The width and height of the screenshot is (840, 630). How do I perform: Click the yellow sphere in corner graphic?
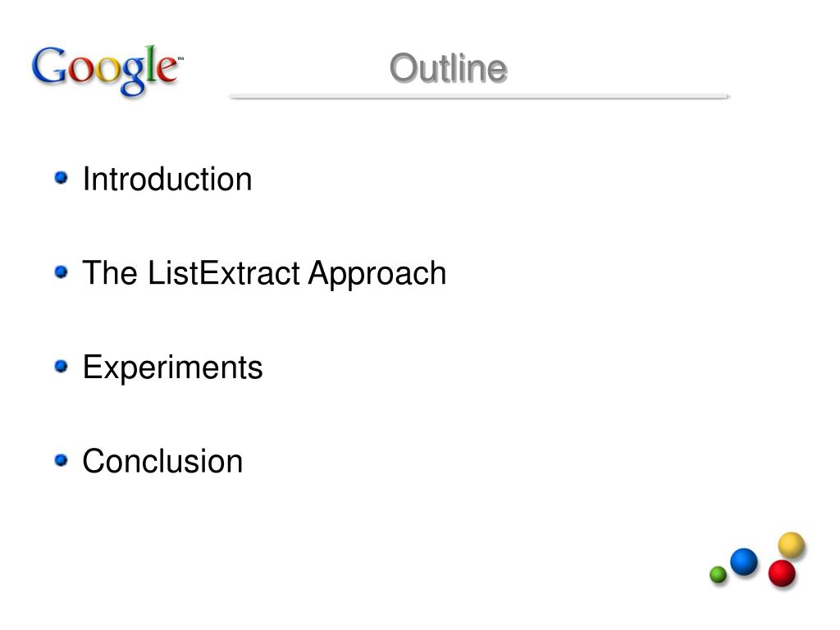click(x=792, y=545)
